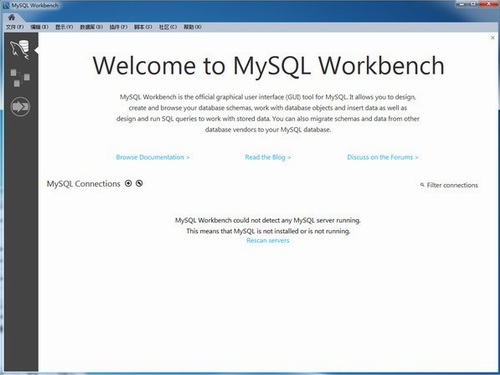Select the Models sidebar icon

coord(20,78)
